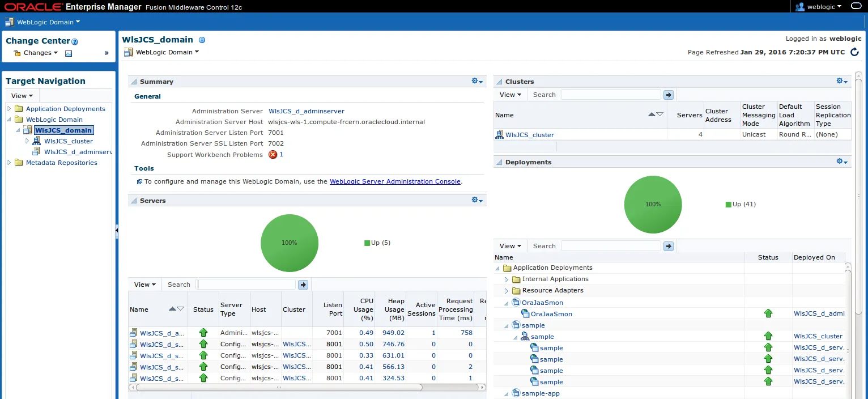The width and height of the screenshot is (868, 399).
Task: Expand Metadata Repositories node in the tree
Action: pyautogui.click(x=9, y=163)
